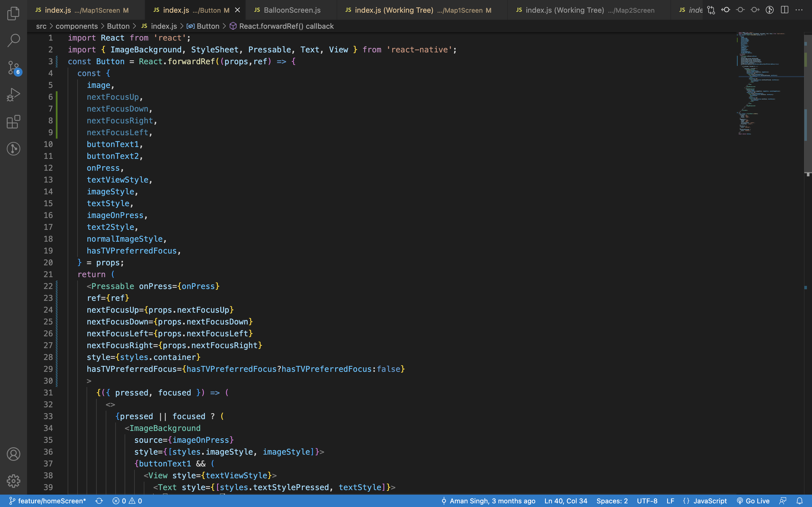Open the Extensions view
The width and height of the screenshot is (812, 507).
point(14,122)
